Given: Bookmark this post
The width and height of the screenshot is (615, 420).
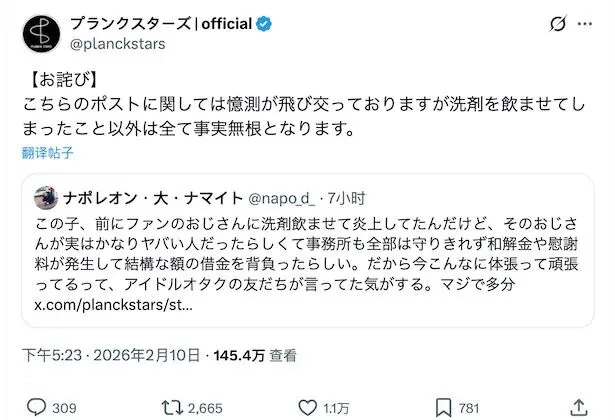Looking at the screenshot, I should pos(441,407).
